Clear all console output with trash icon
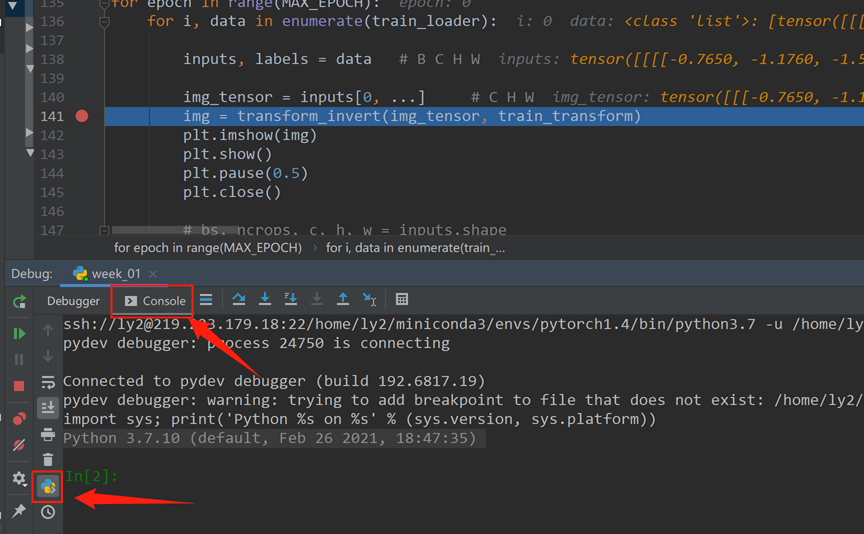The image size is (864, 534). tap(48, 460)
